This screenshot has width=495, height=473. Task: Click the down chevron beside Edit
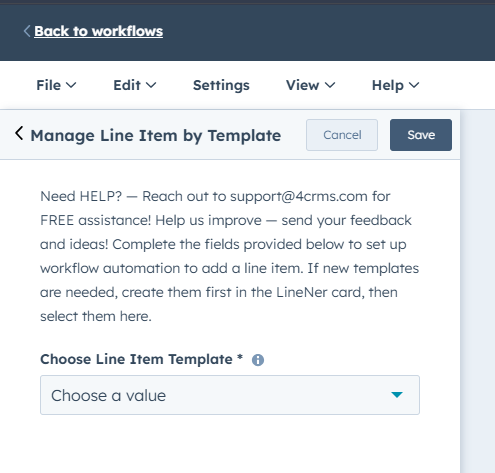151,85
